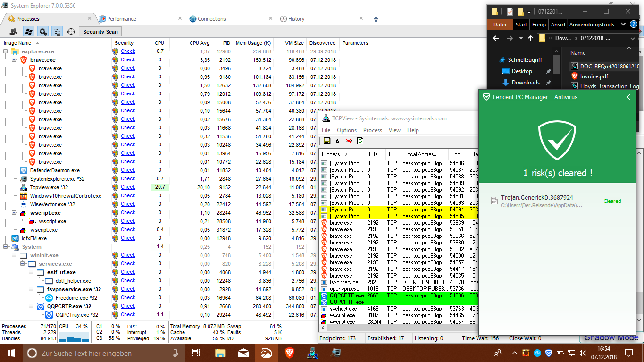Image resolution: width=644 pixels, height=362 pixels.
Task: Collapse the explorer.exe process tree node
Action: tap(6, 51)
